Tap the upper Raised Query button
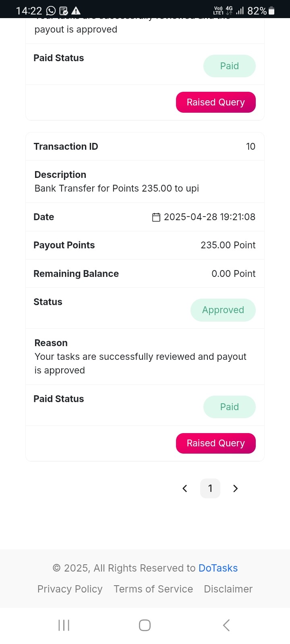The image size is (290, 644). (216, 102)
